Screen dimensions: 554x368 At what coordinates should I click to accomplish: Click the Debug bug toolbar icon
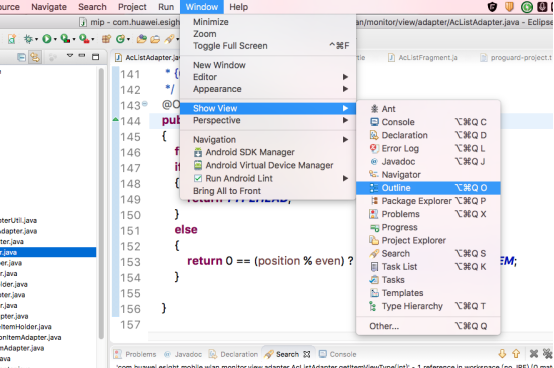coord(28,39)
